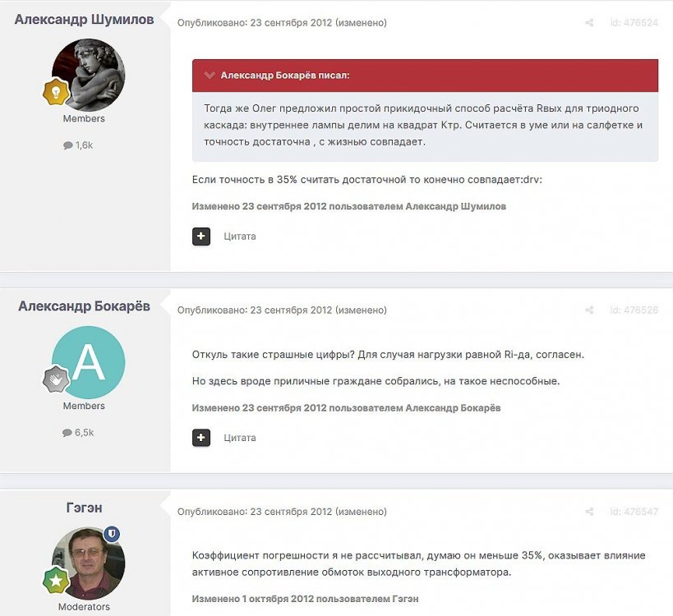The width and height of the screenshot is (673, 616).
Task: Click moderator shield badge on Гэгэн's avatar
Action: (112, 534)
